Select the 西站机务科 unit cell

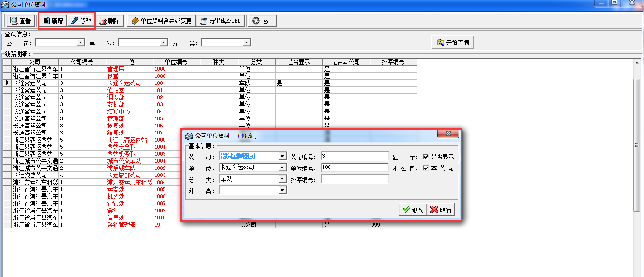click(129, 154)
